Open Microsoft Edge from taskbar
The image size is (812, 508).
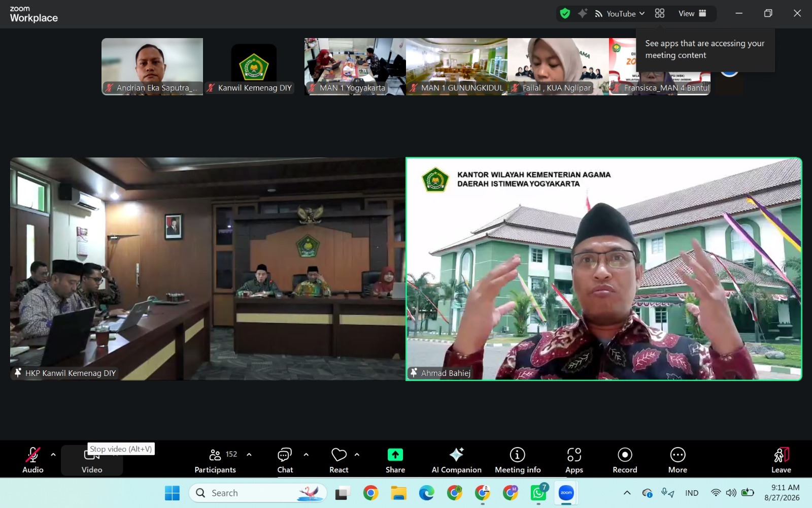coord(426,493)
